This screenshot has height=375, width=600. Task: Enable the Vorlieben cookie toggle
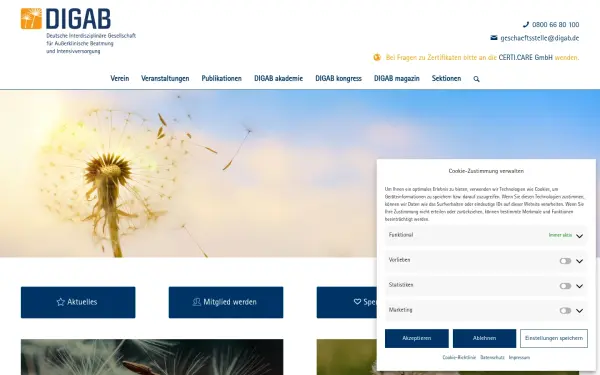coord(565,261)
